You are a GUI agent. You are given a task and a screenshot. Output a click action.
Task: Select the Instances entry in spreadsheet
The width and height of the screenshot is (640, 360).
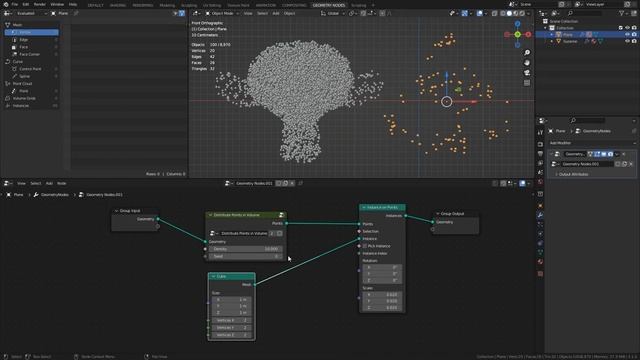click(31, 106)
